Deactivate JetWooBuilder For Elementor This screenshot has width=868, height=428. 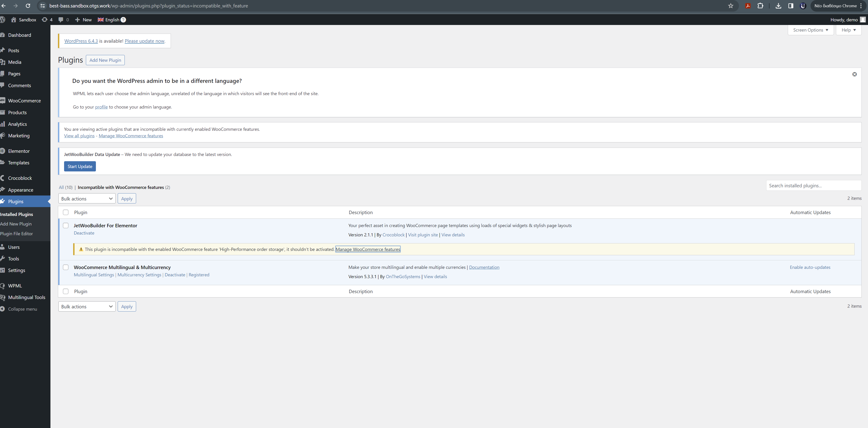tap(84, 233)
